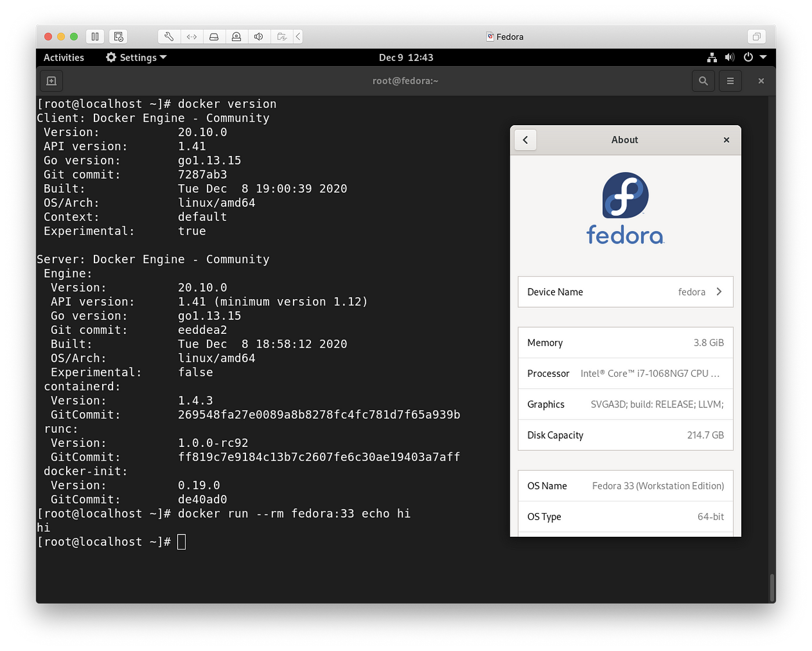Viewport: 812px width, 651px height.
Task: Click the Server Git commit eeddea2
Action: pos(202,330)
